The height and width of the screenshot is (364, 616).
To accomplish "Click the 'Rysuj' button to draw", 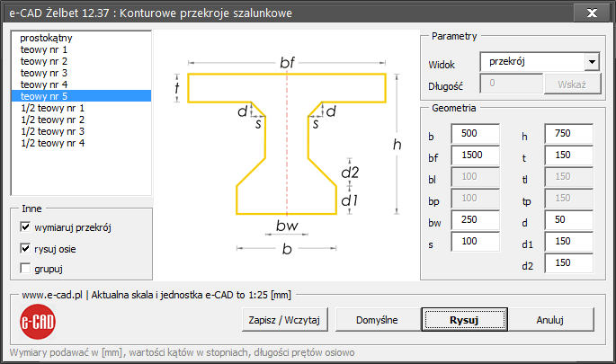I will [464, 320].
